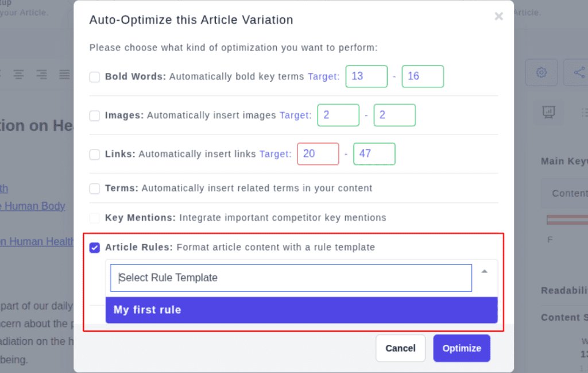The height and width of the screenshot is (373, 588).
Task: Uncheck the Article Rules checkbox
Action: [95, 248]
